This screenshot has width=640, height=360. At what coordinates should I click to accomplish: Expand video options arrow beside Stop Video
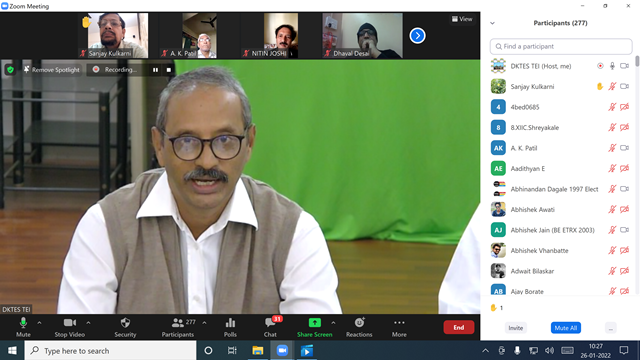pyautogui.click(x=88, y=323)
